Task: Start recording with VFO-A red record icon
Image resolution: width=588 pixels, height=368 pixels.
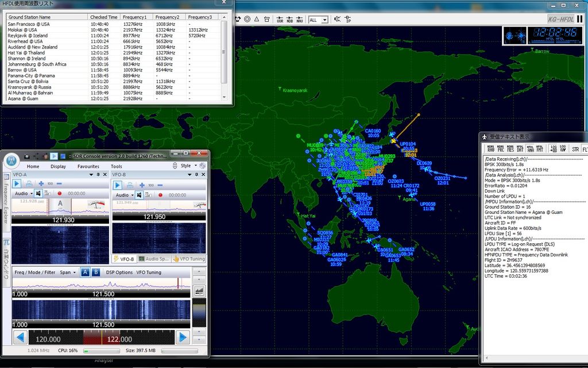Action: coord(59,193)
